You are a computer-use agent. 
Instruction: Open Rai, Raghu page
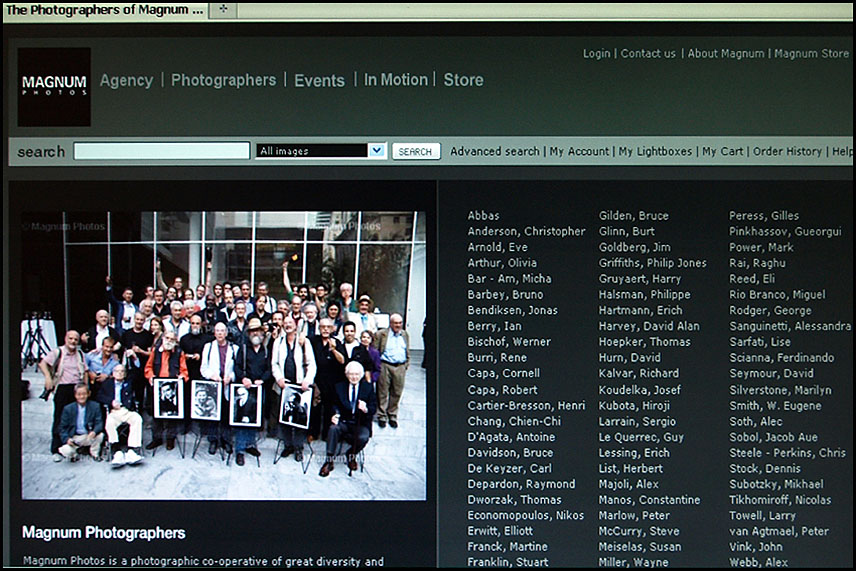click(x=757, y=263)
